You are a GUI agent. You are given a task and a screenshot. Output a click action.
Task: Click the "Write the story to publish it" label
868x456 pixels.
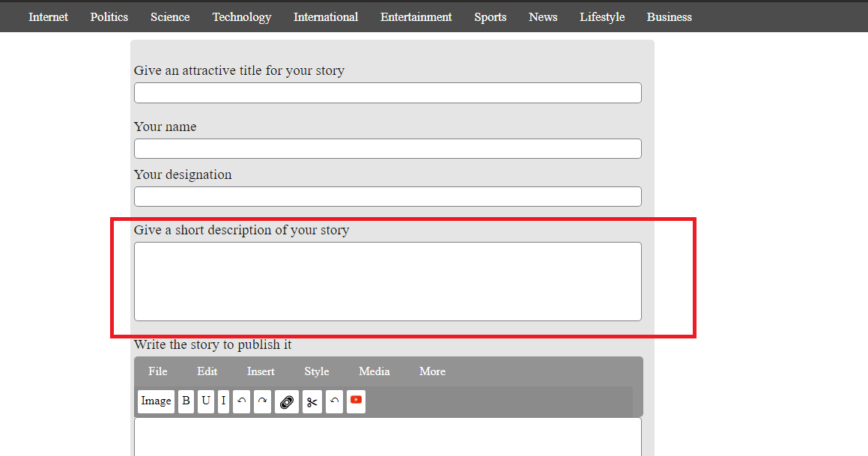[x=213, y=344]
